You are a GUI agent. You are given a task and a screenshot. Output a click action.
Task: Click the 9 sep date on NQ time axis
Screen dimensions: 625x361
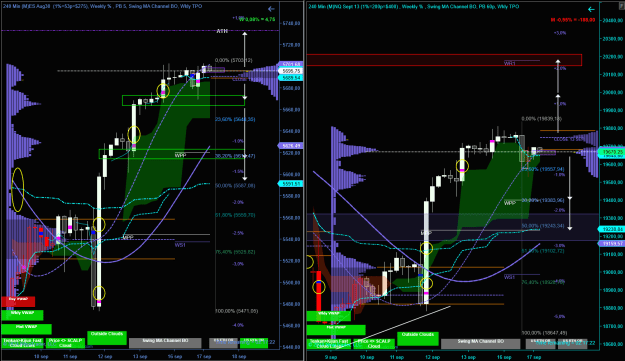330,357
